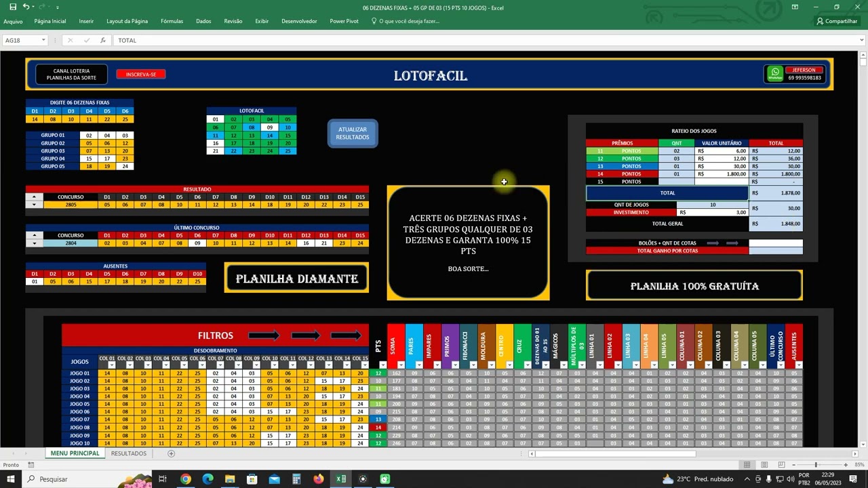
Task: Click the Undo arrow icon
Action: pyautogui.click(x=26, y=7)
